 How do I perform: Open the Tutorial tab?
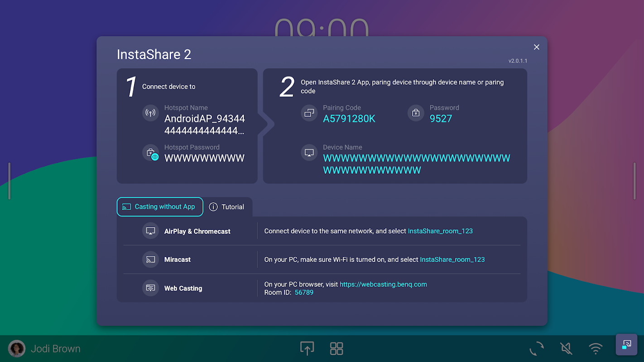pos(227,207)
